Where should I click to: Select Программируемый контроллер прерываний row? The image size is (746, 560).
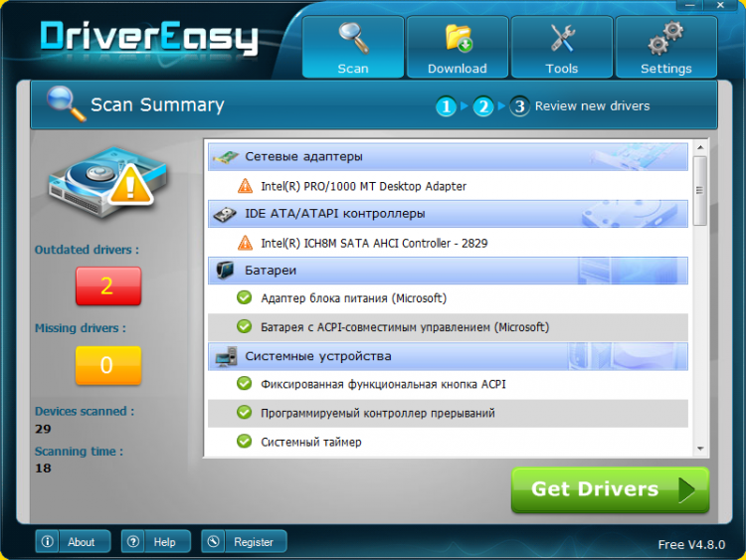[448, 413]
